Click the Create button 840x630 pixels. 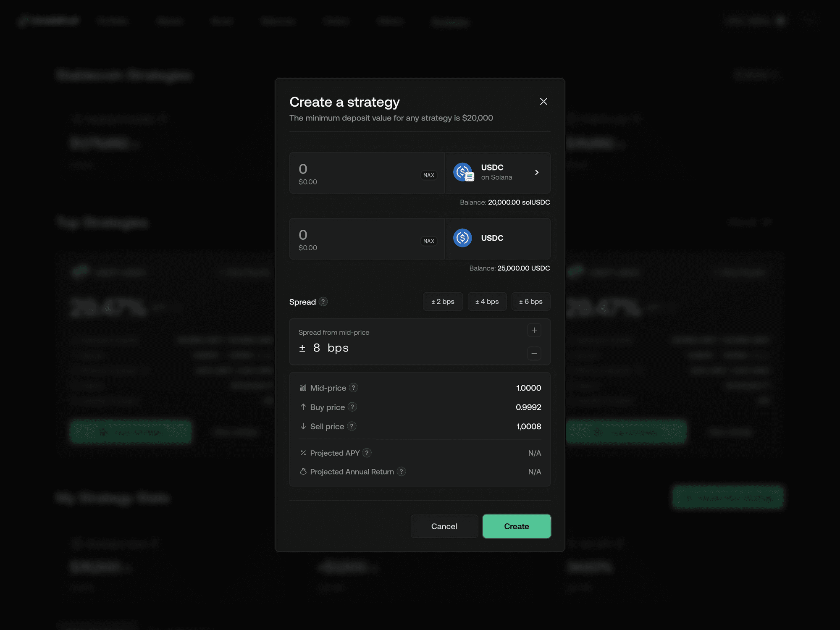[516, 526]
